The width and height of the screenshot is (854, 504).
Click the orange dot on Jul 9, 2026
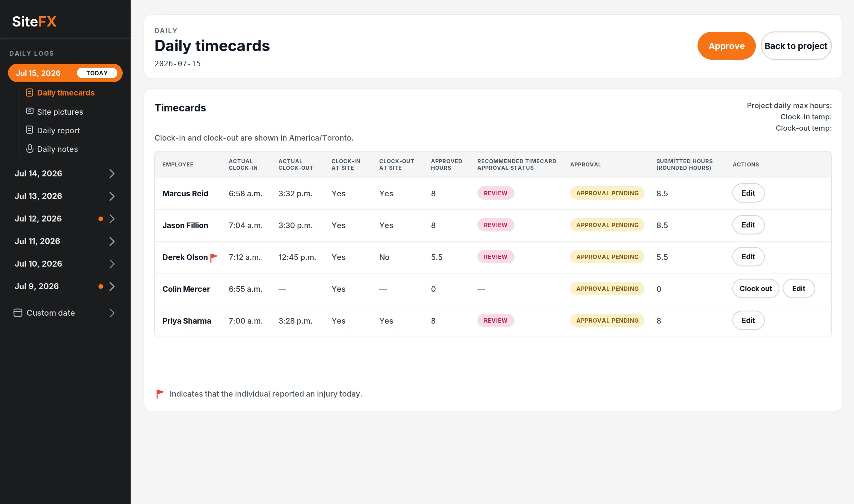[x=100, y=286]
